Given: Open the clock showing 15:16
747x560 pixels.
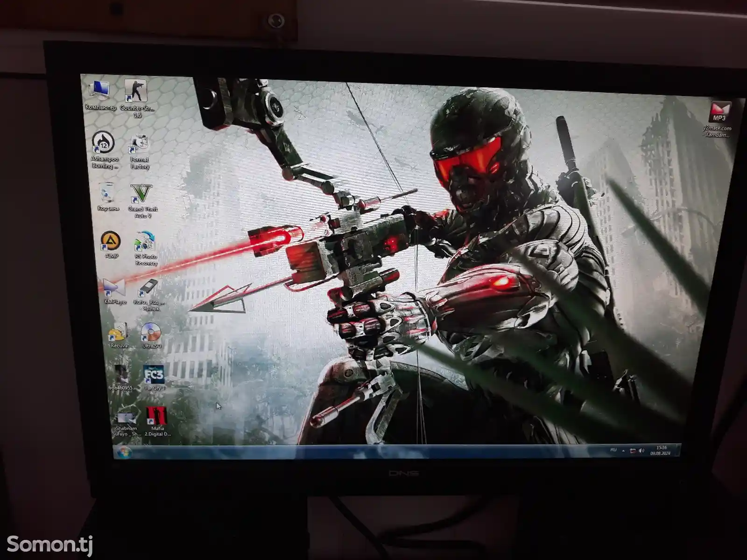Looking at the screenshot, I should (660, 450).
